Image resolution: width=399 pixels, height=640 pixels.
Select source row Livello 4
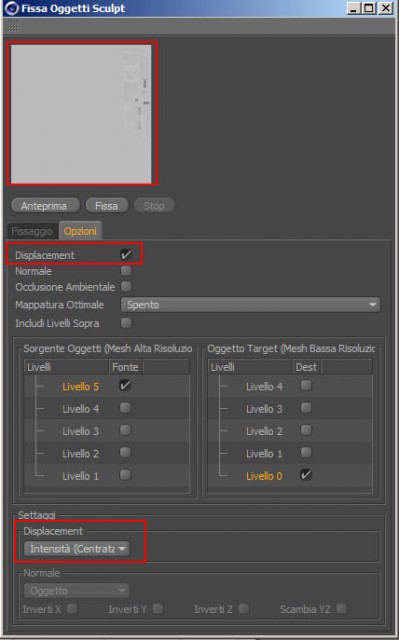coord(107,409)
